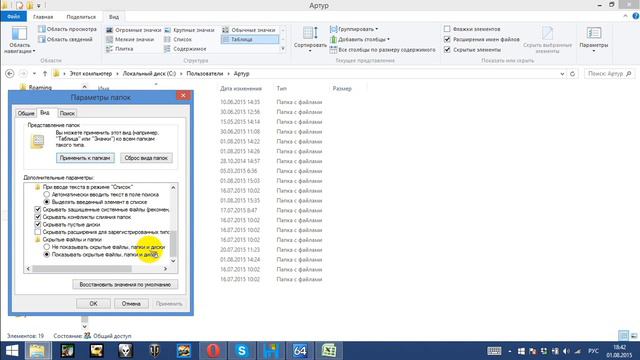Toggle the Details pane (Область сведений)

click(x=65, y=40)
